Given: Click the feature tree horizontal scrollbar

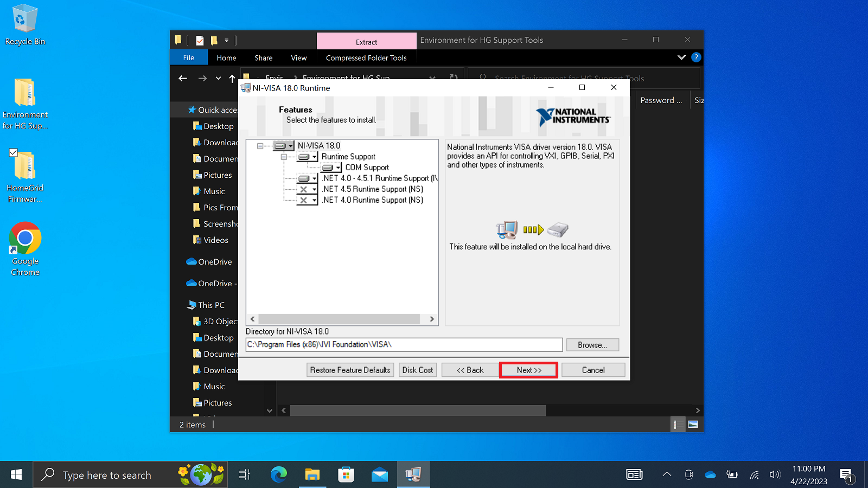Looking at the screenshot, I should (339, 319).
